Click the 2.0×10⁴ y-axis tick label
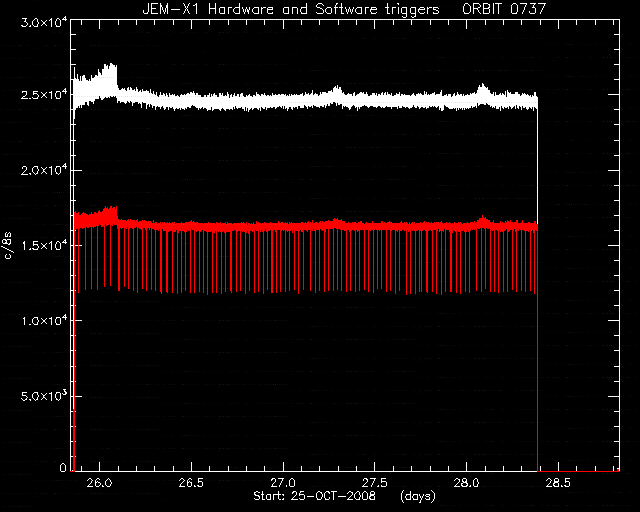 pos(44,169)
